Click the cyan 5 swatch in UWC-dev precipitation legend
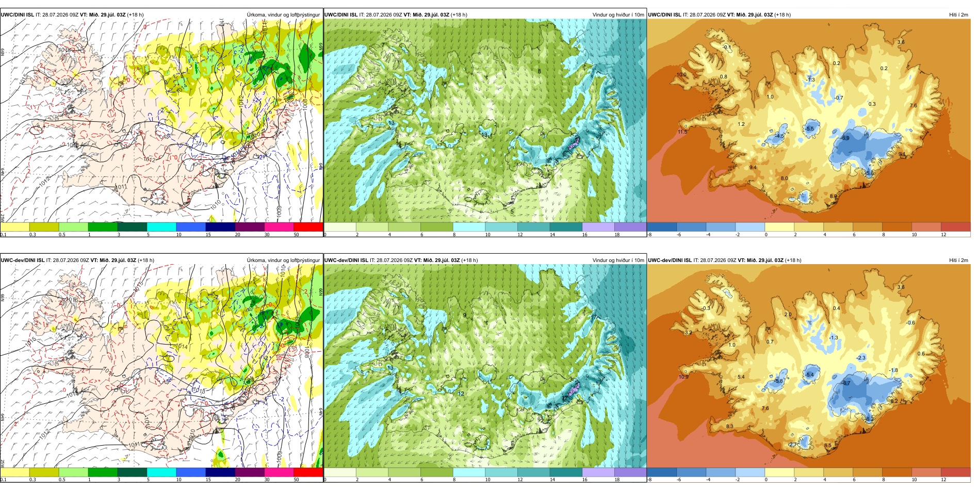The image size is (980, 490). click(161, 472)
